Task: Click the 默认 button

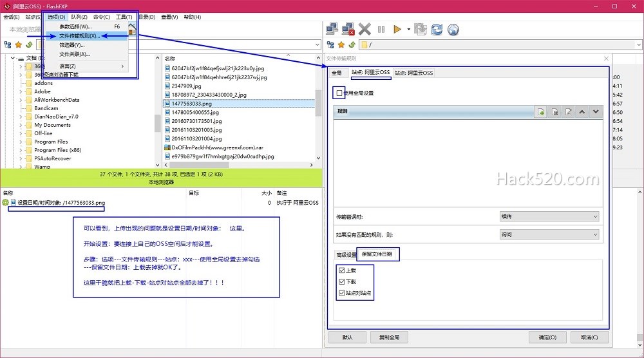Action: 348,337
